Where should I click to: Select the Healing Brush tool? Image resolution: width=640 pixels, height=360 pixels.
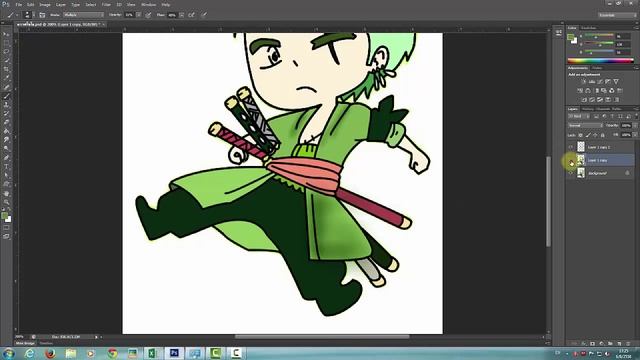(x=6, y=87)
